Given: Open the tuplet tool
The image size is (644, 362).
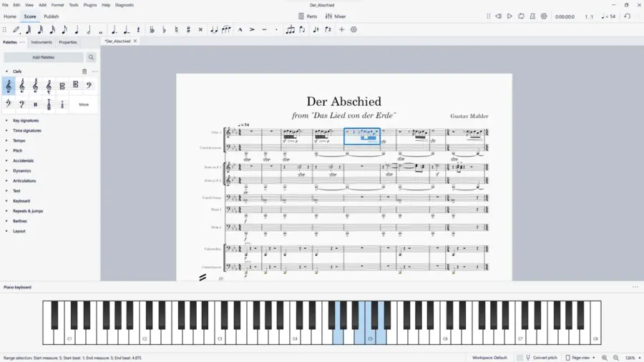Looking at the screenshot, I should coord(291,29).
